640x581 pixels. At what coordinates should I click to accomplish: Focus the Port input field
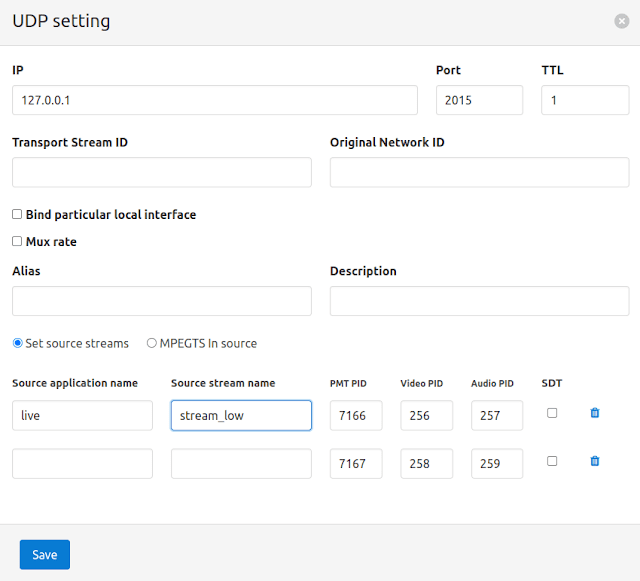coord(479,100)
